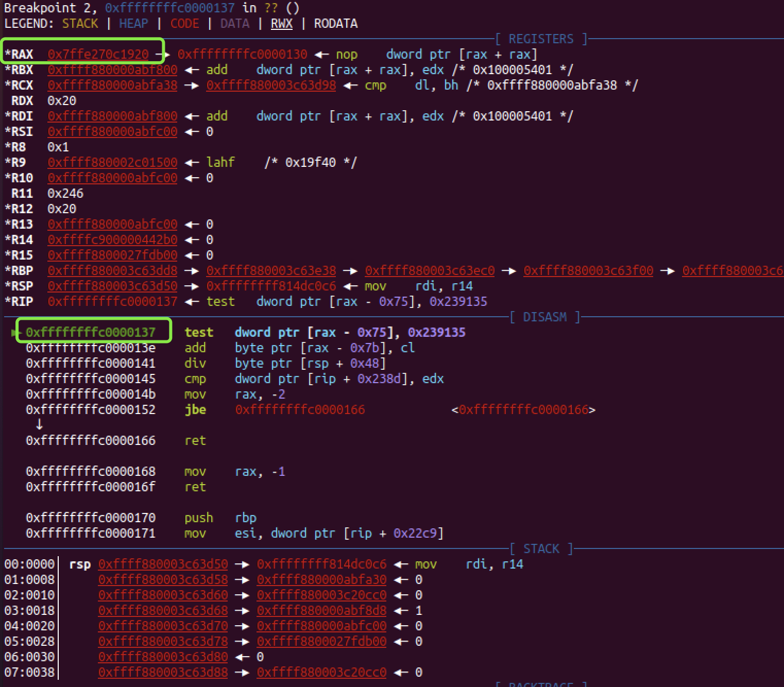This screenshot has width=784, height=687.
Task: Click the R9 register address 0xffff880002c01500
Action: [x=112, y=163]
